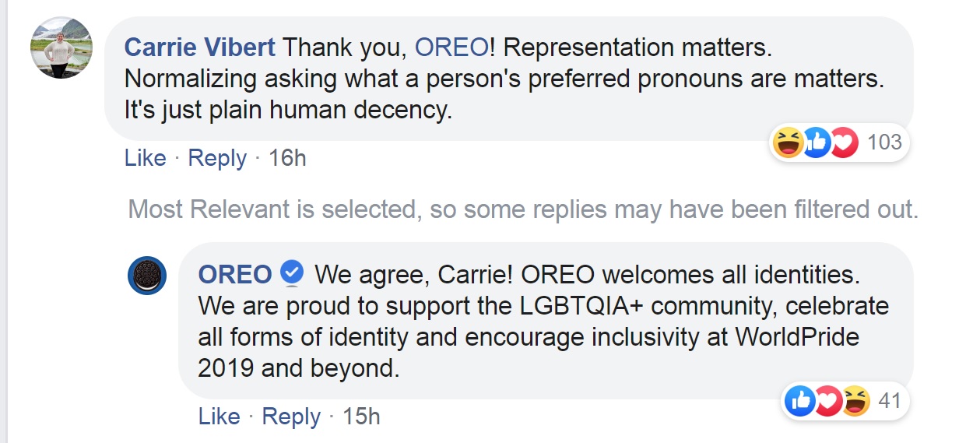Screen dimensions: 980x443
Task: Click the OREO verified badge checkmark
Action: click(x=292, y=274)
